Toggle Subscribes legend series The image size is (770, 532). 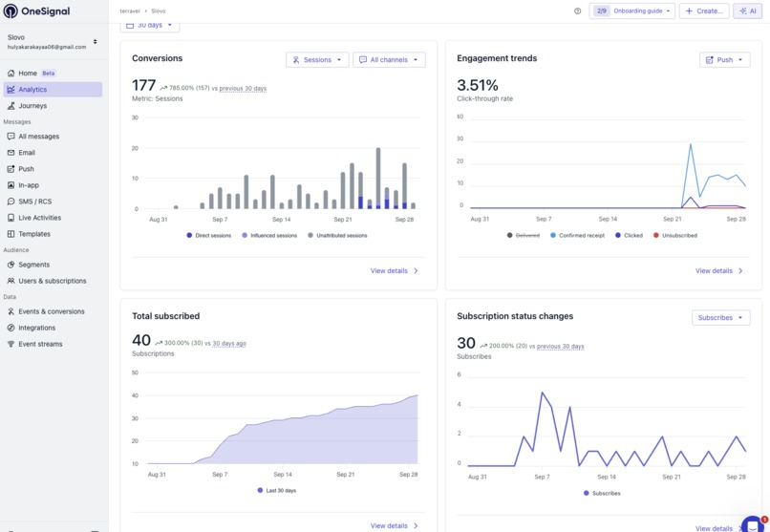(x=602, y=493)
